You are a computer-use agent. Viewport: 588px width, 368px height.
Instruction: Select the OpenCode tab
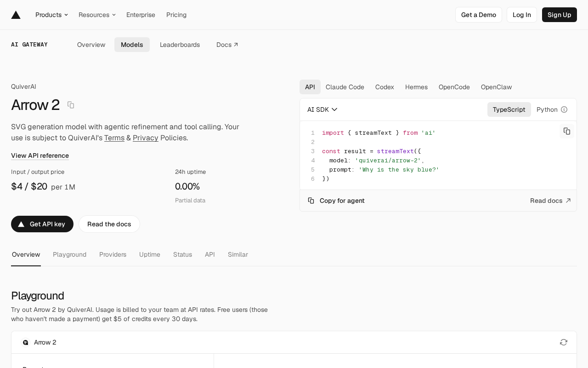coord(454,87)
